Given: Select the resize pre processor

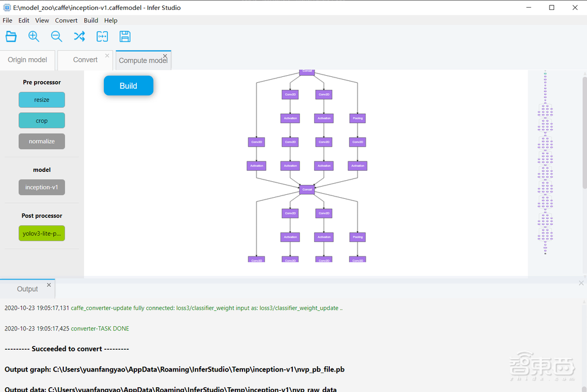Looking at the screenshot, I should click(x=42, y=100).
